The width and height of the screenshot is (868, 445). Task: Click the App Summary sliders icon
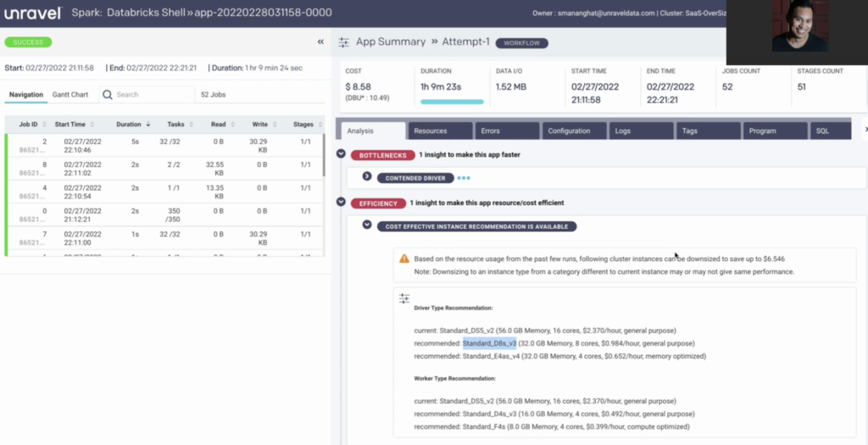point(344,42)
